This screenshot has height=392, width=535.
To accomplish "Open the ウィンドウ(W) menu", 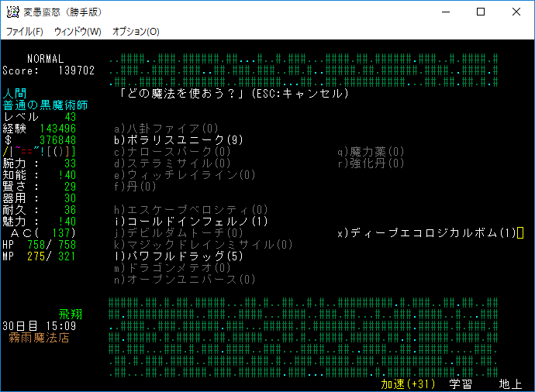I will [x=78, y=32].
